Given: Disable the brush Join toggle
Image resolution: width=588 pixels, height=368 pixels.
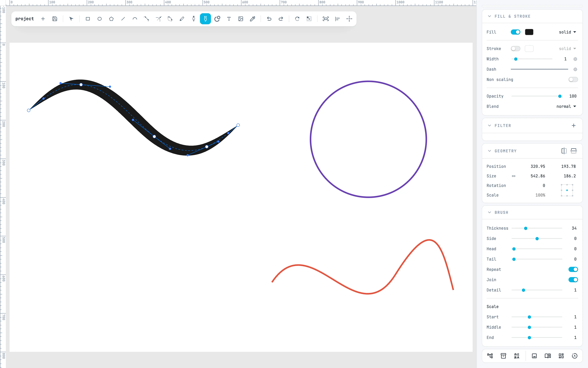Looking at the screenshot, I should 573,280.
